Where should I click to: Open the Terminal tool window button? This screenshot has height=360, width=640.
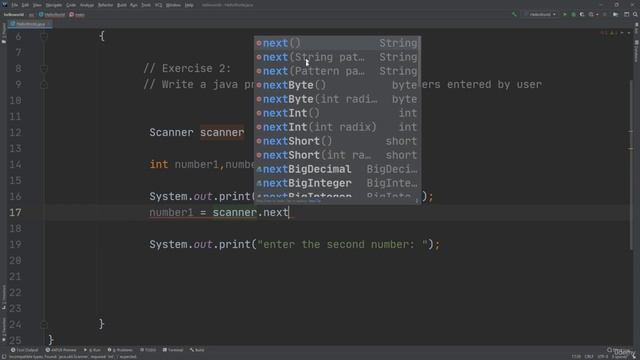(x=173, y=350)
